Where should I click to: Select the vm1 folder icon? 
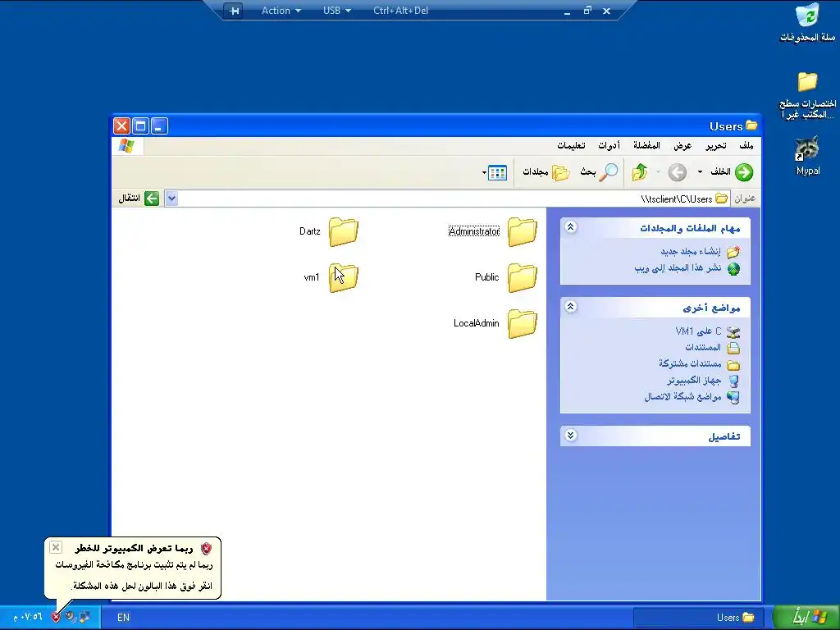pos(344,277)
